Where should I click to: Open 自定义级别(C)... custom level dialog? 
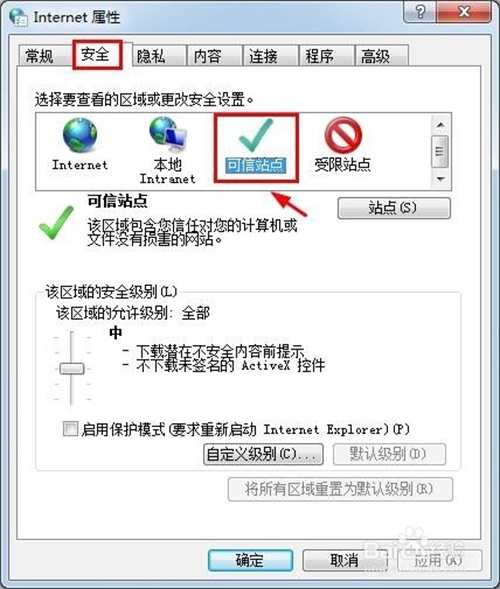pos(263,454)
